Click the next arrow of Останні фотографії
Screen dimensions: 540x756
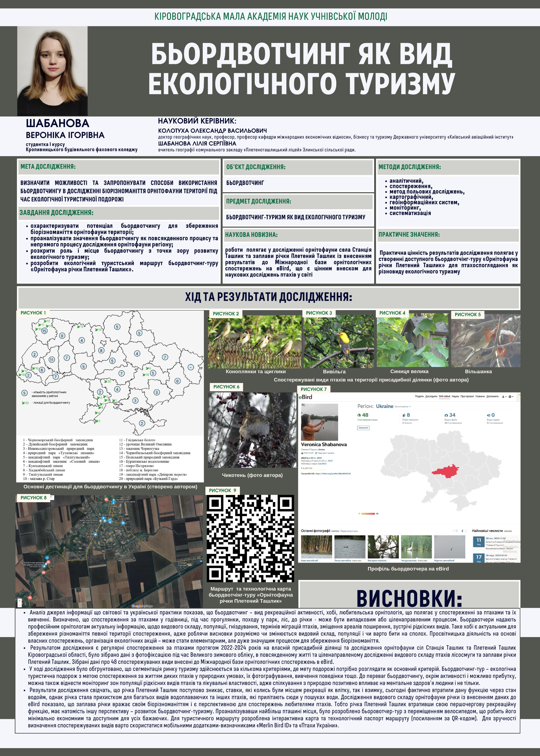(466, 531)
